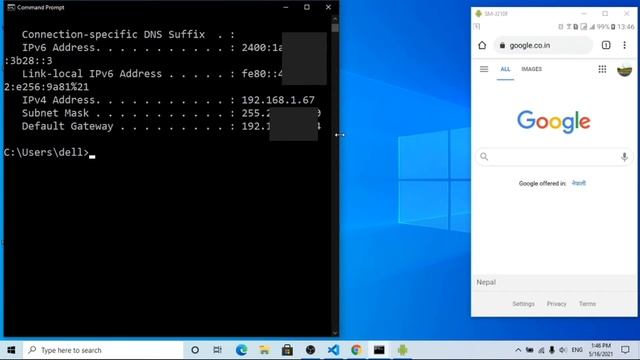The width and height of the screenshot is (640, 360).
Task: Open the Google apps grid
Action: 602,69
